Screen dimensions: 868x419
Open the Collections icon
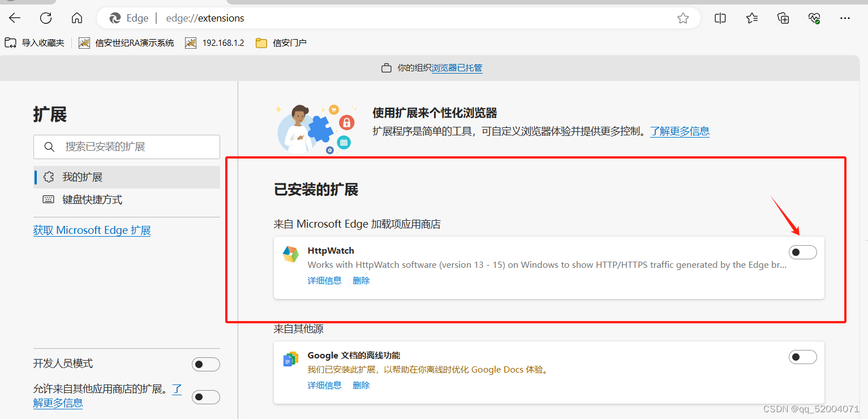[783, 18]
